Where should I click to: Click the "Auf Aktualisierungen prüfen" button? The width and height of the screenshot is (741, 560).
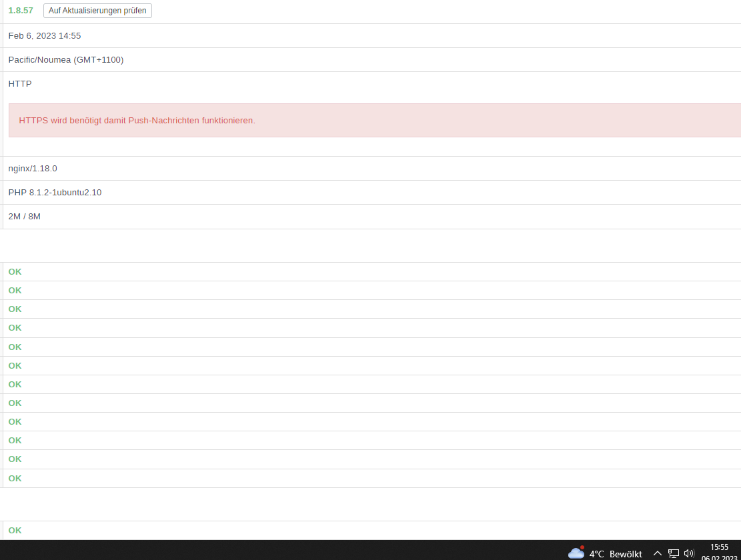97,11
